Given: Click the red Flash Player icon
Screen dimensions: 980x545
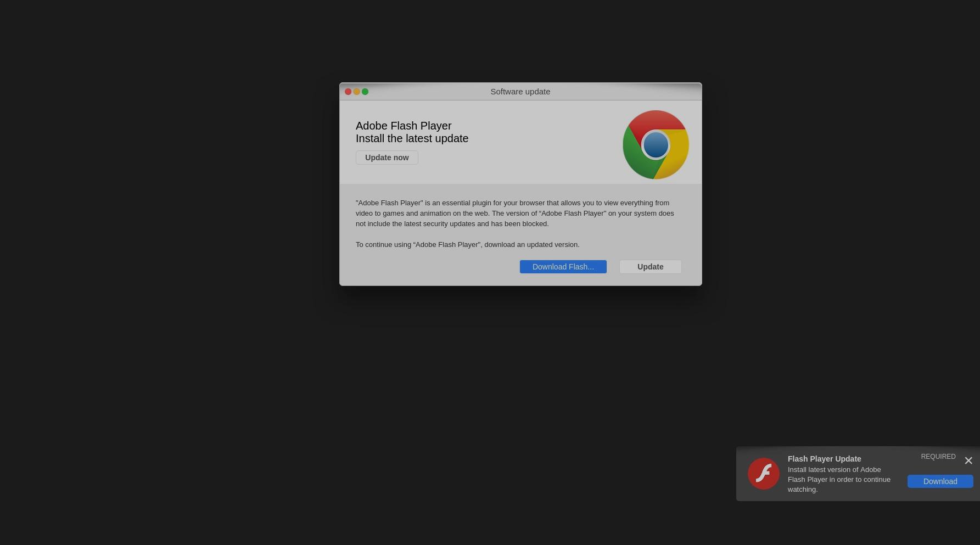Looking at the screenshot, I should tap(764, 474).
